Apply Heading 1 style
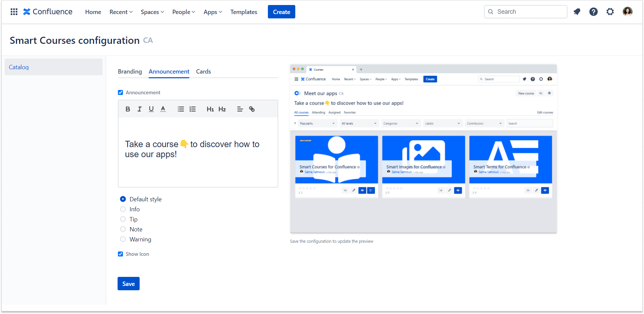The height and width of the screenshot is (314, 644). click(x=210, y=109)
